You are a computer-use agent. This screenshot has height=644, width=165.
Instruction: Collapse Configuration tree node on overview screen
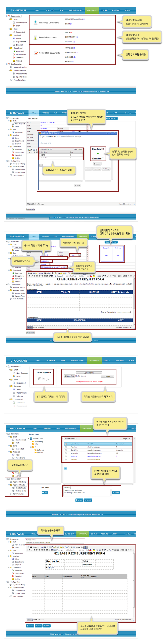pos(7,64)
